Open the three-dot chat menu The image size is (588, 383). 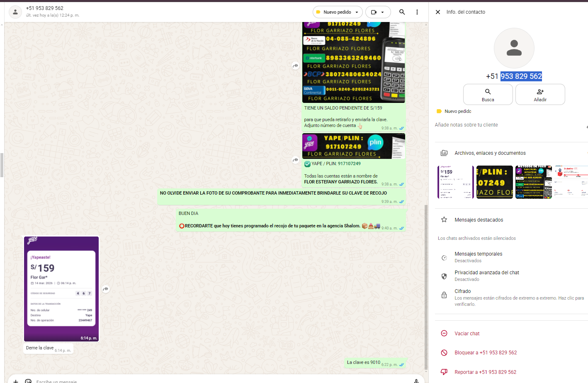pyautogui.click(x=417, y=12)
